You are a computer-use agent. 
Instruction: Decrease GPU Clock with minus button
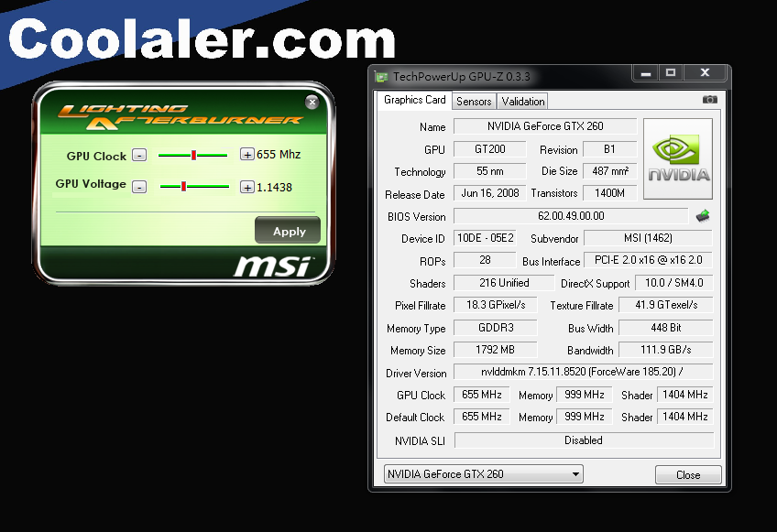pyautogui.click(x=140, y=155)
